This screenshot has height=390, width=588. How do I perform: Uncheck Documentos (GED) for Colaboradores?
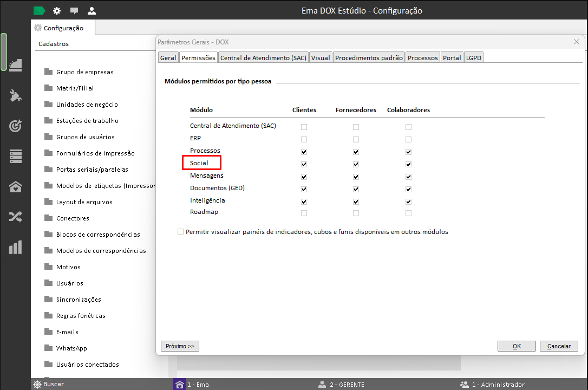pos(408,190)
